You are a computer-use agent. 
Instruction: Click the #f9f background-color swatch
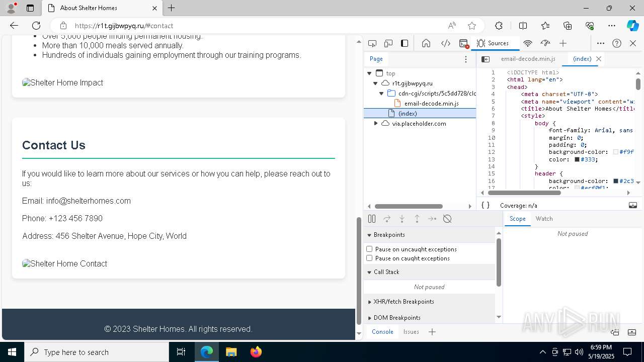(616, 152)
